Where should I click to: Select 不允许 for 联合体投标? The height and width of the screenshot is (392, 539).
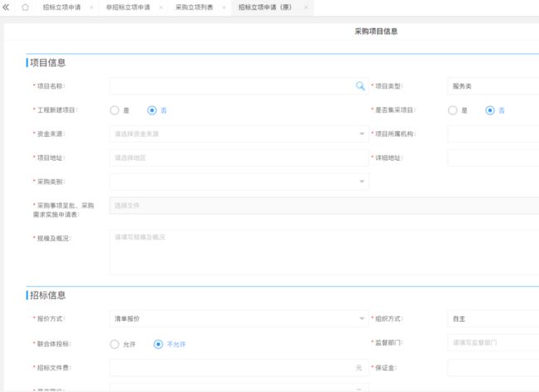(x=158, y=344)
